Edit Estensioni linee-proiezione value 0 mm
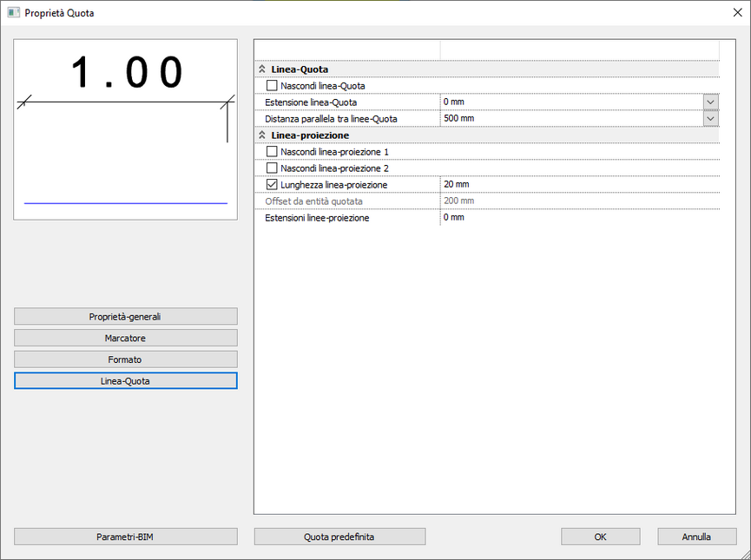 pos(580,217)
